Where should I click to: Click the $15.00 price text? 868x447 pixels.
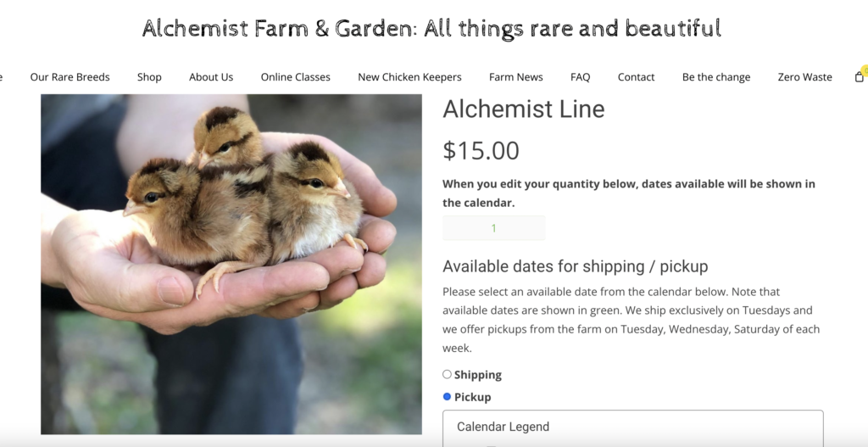(x=481, y=150)
